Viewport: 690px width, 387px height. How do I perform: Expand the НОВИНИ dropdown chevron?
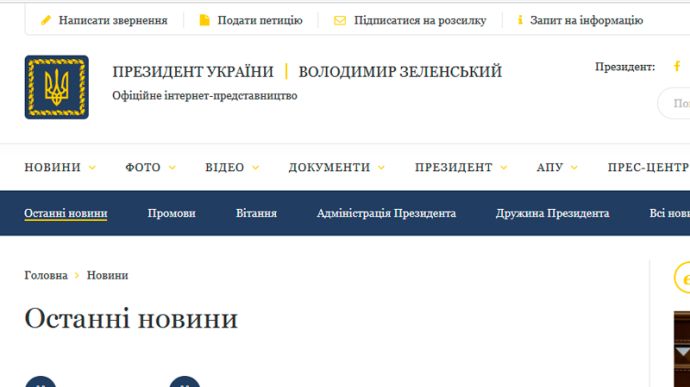(92, 168)
